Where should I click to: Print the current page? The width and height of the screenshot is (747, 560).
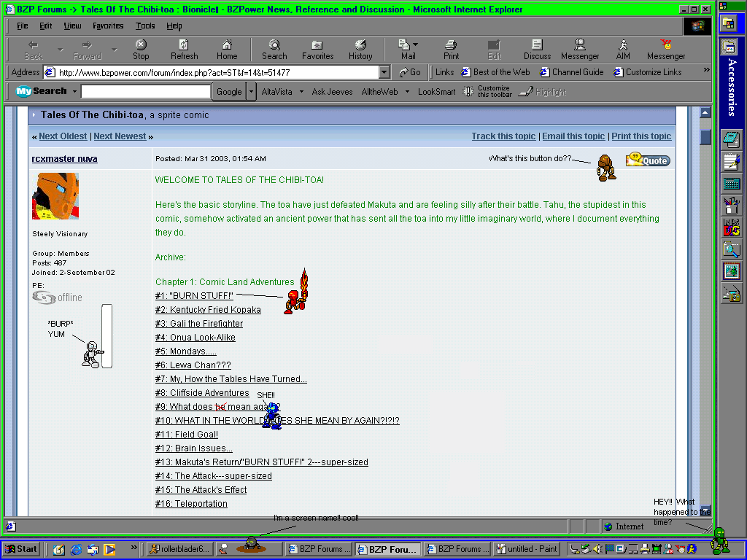(x=451, y=50)
